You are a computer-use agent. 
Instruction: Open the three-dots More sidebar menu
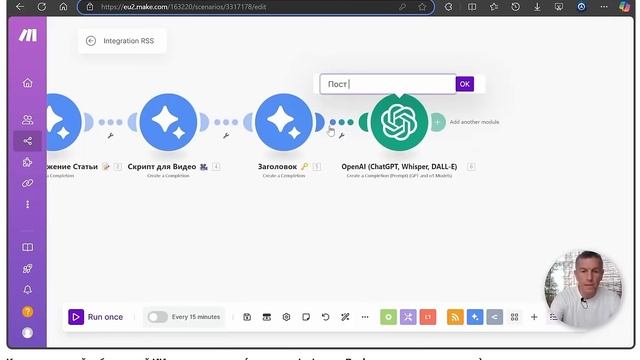click(27, 204)
